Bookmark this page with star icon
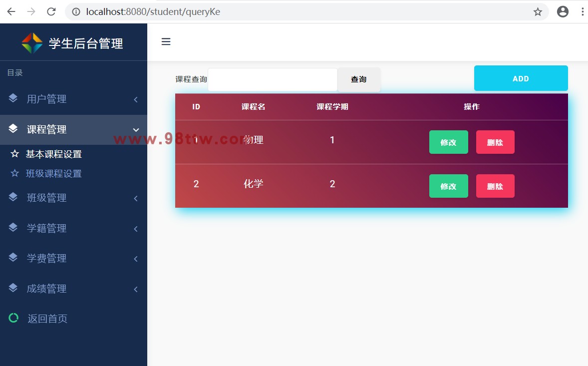This screenshot has height=366, width=588. 538,12
